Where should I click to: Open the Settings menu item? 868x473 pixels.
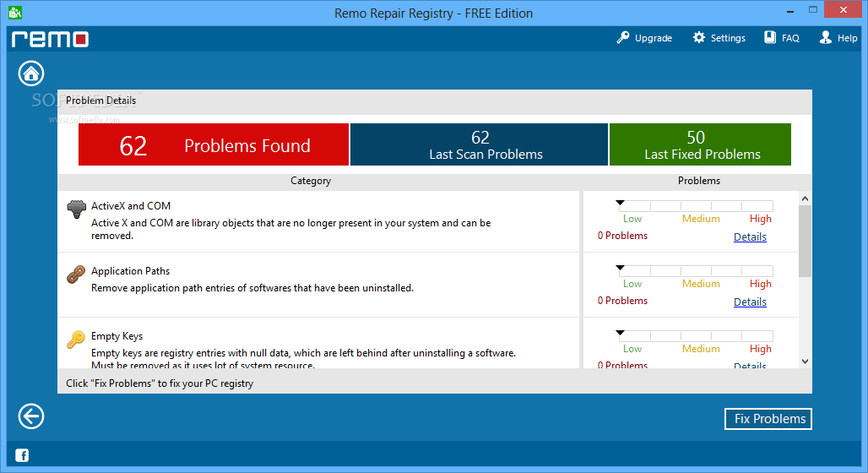[x=719, y=38]
